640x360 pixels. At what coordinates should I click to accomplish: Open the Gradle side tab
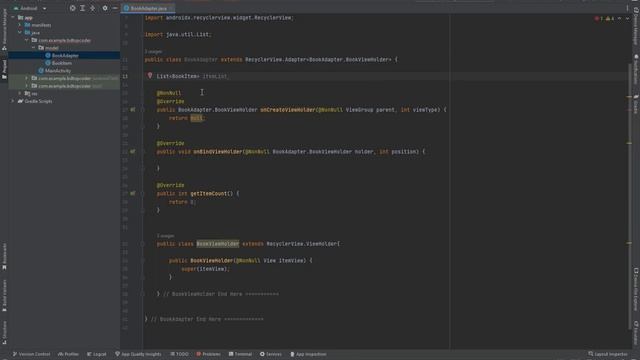[x=636, y=104]
